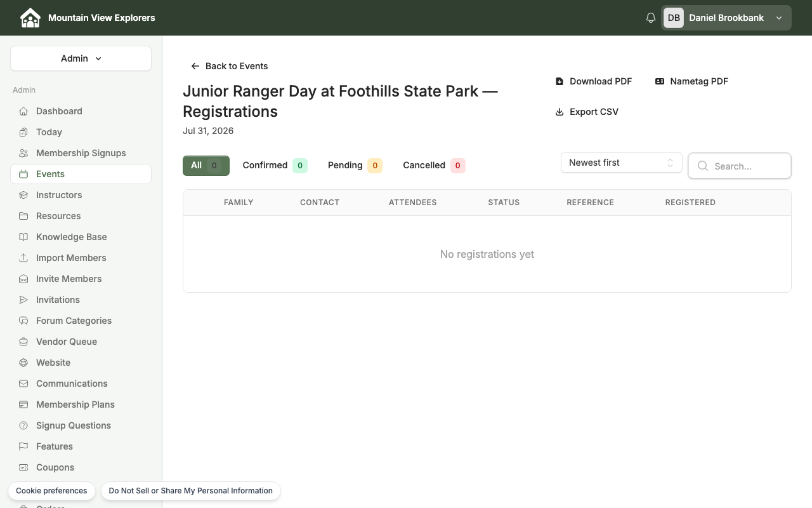Click the Export CSV button
Screen dimensions: 812x508
[x=587, y=112]
